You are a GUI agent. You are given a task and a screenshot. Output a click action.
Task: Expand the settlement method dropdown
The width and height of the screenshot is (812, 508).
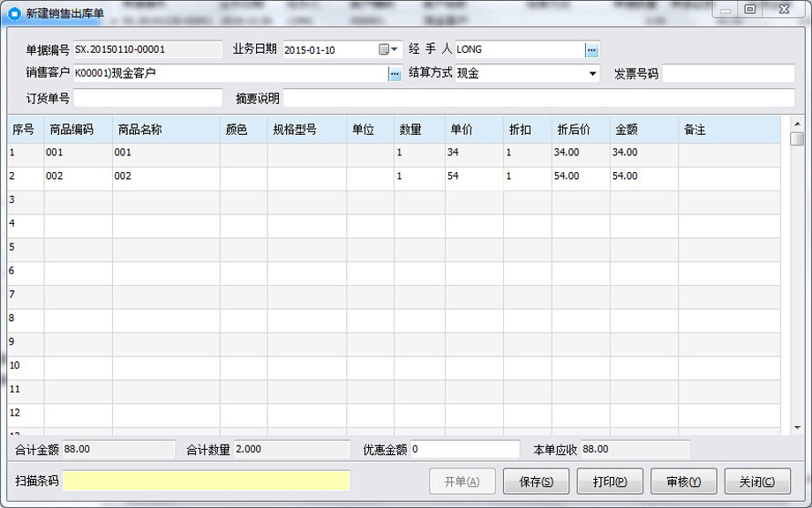(x=592, y=73)
